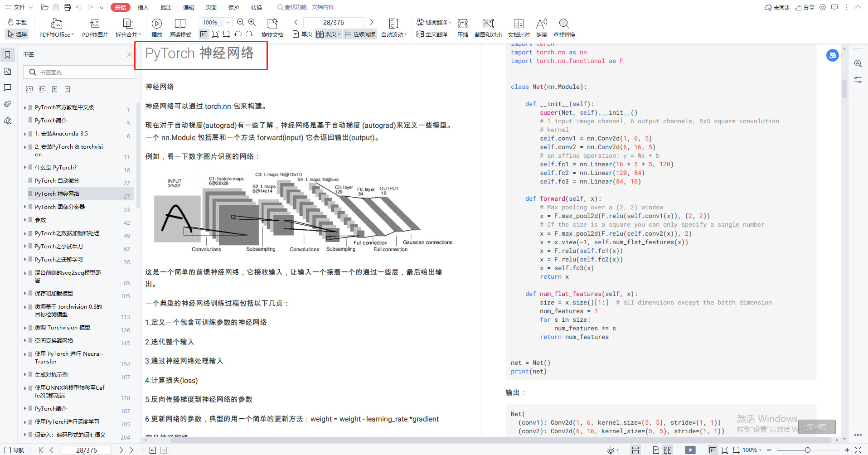Click the 全文翻译 full translation button

click(x=432, y=34)
